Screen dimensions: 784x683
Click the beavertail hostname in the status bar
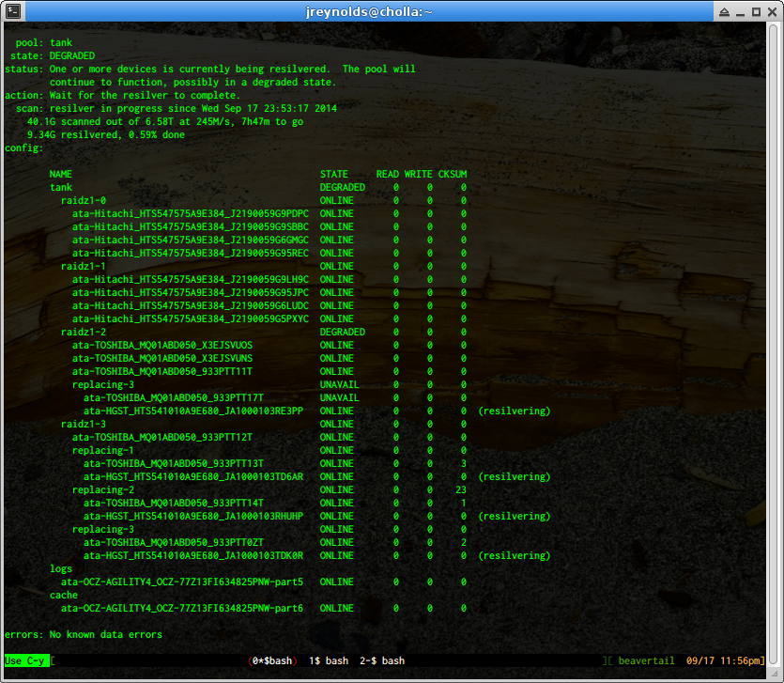[646, 660]
